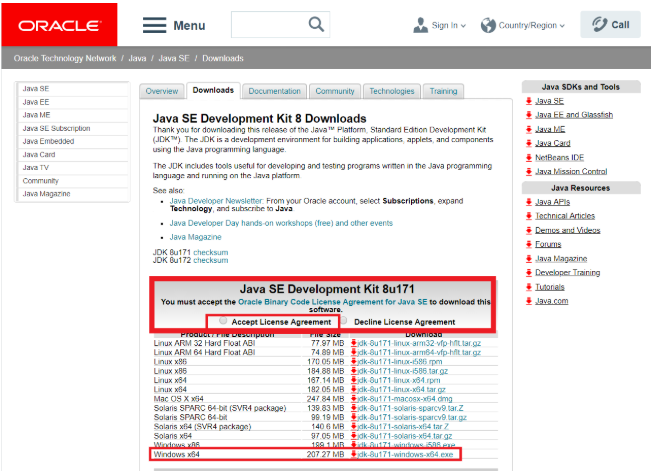Open the Overview tab

click(162, 91)
